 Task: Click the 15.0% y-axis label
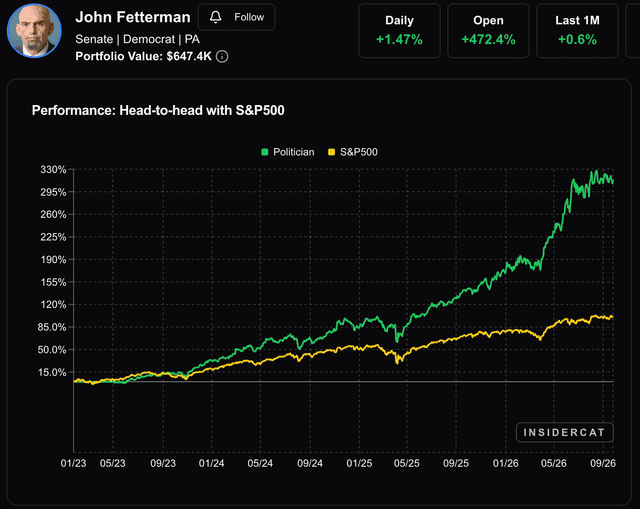(52, 372)
